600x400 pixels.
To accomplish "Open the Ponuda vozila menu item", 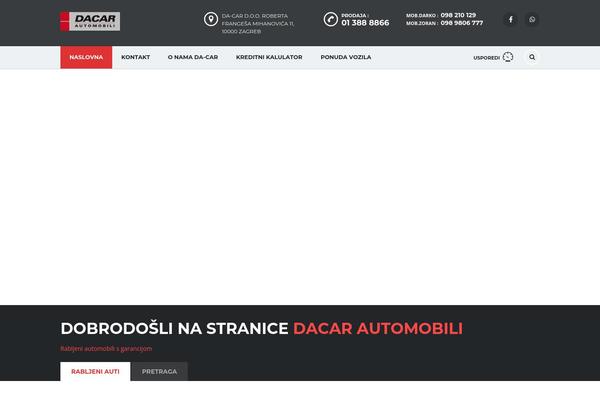I will pos(346,57).
